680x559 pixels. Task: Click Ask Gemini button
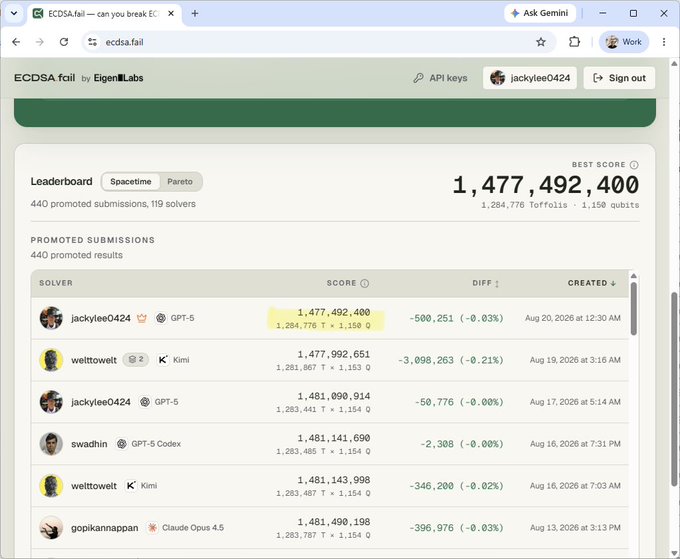pos(540,13)
